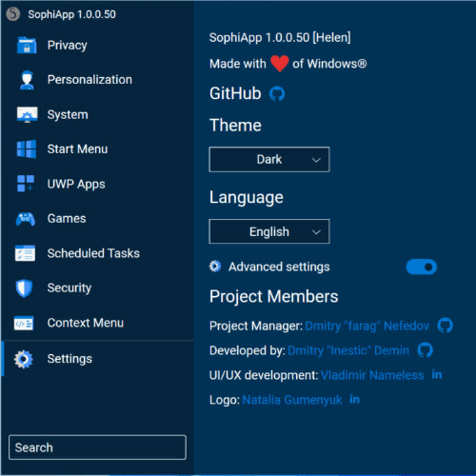Click the "SophiApp 1.0.0.50 [Helen]" version text

[x=280, y=38]
